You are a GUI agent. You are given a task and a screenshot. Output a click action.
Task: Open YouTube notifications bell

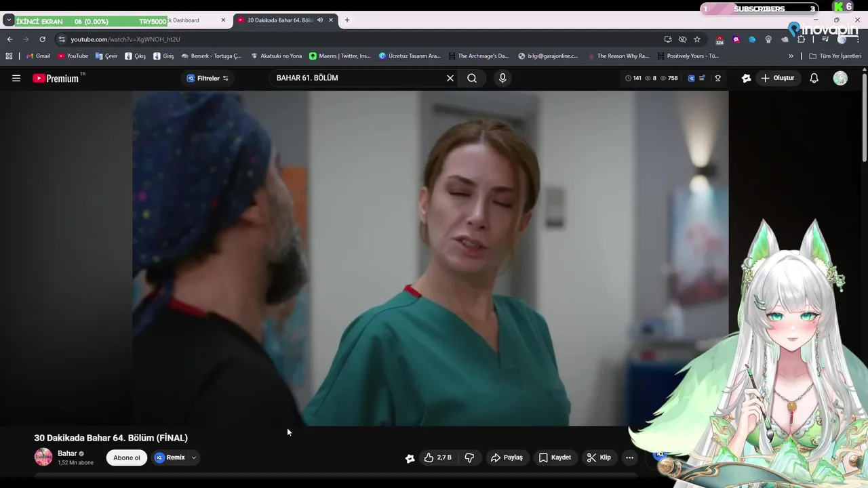point(814,78)
